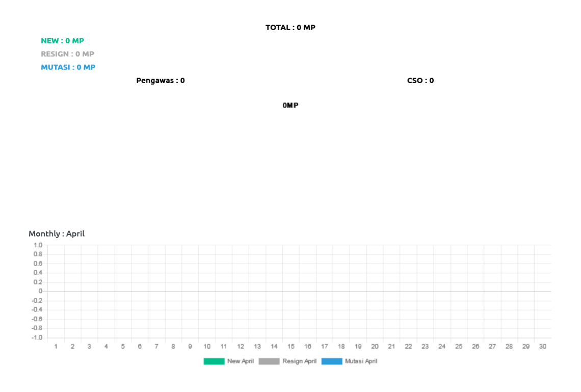Click the -1.0 y-axis value
This screenshot has height=392, width=581.
tap(37, 337)
